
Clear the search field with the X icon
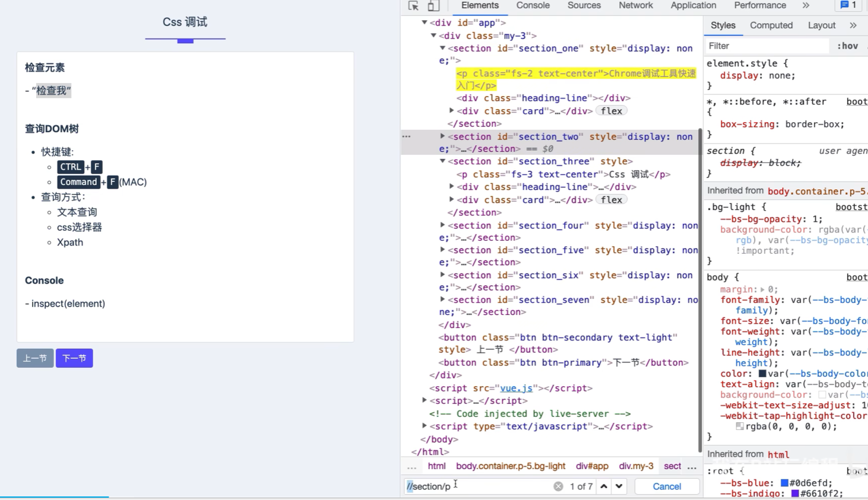tap(558, 486)
